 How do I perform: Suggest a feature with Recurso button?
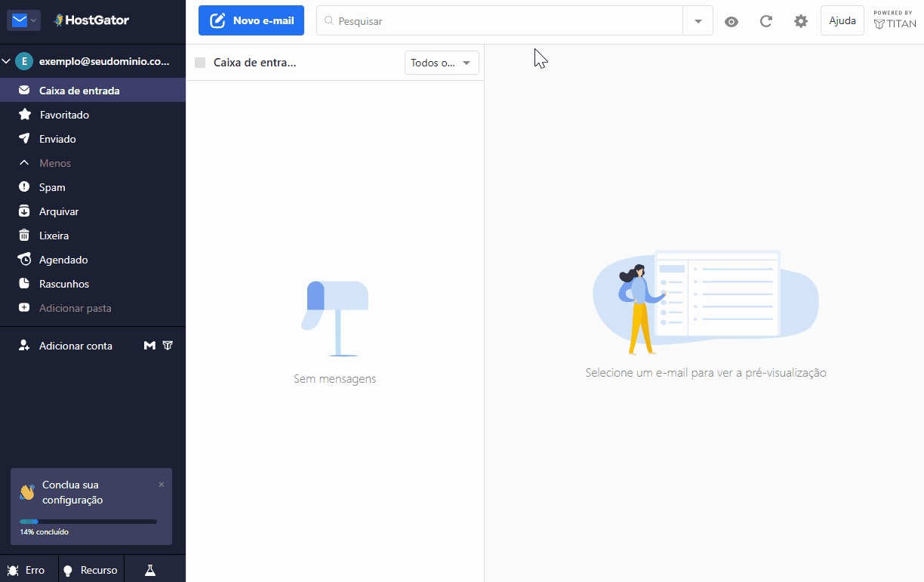coord(90,570)
